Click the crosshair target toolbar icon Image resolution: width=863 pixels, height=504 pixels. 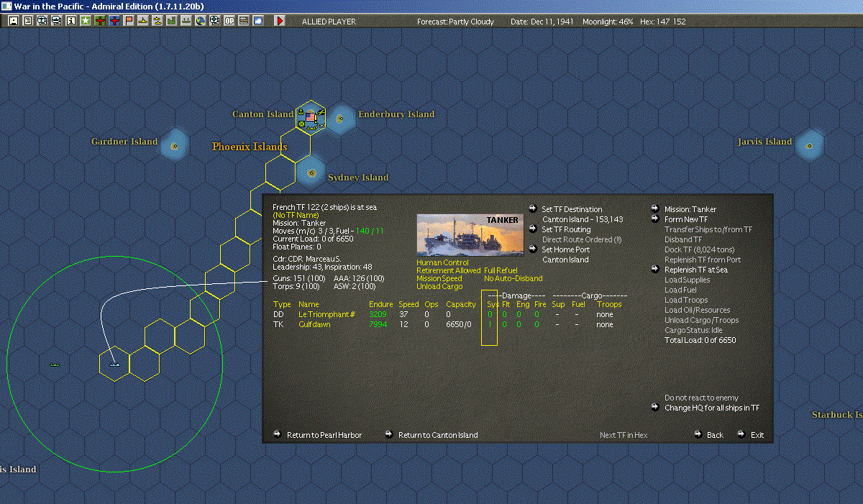pos(214,21)
